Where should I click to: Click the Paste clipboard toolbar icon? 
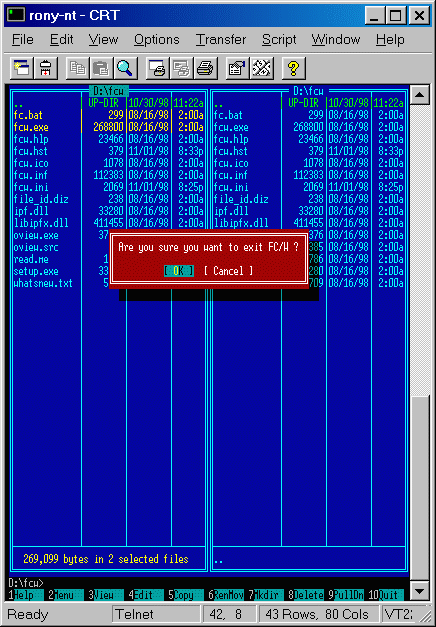click(x=102, y=68)
